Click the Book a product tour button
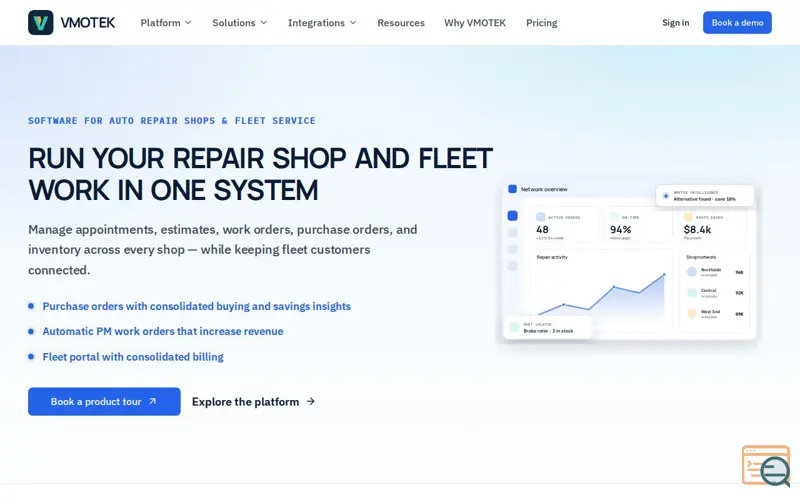Image resolution: width=800 pixels, height=500 pixels. coord(104,402)
